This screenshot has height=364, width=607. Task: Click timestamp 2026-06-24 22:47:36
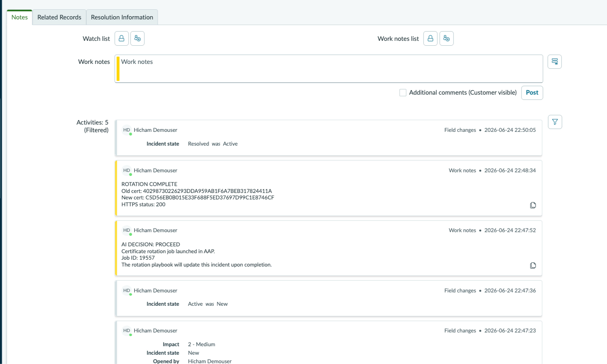tap(510, 291)
